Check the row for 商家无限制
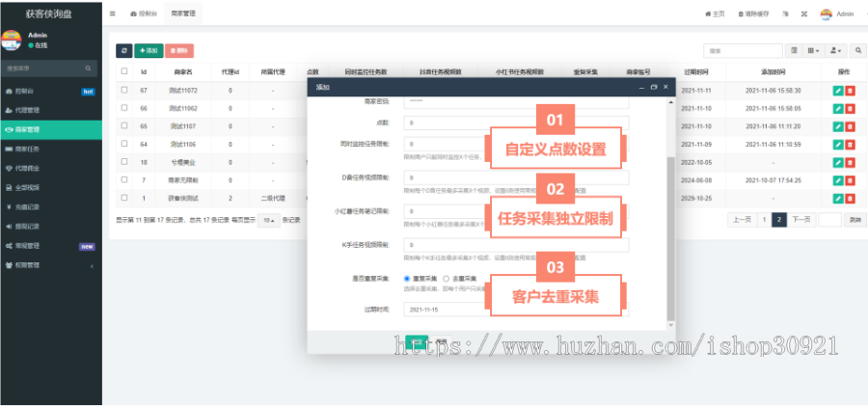Viewport: 868px width, 407px height. click(124, 178)
